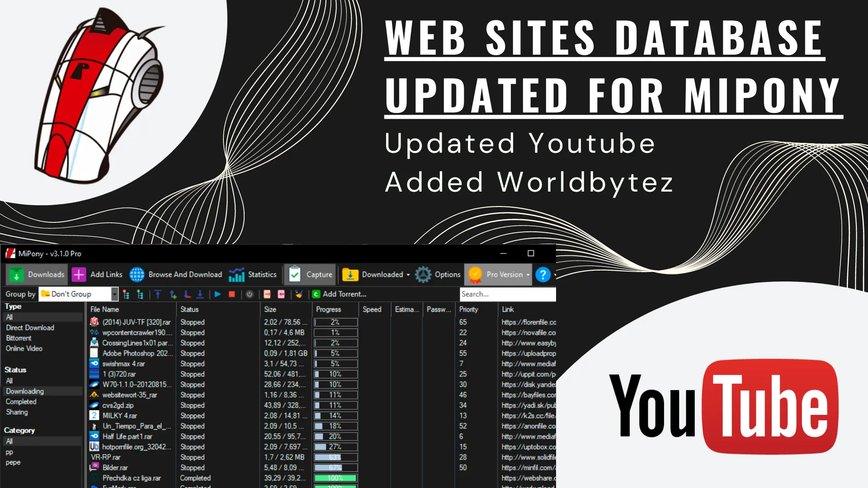The width and height of the screenshot is (868, 488).
Task: Toggle the Capture button
Action: click(311, 274)
